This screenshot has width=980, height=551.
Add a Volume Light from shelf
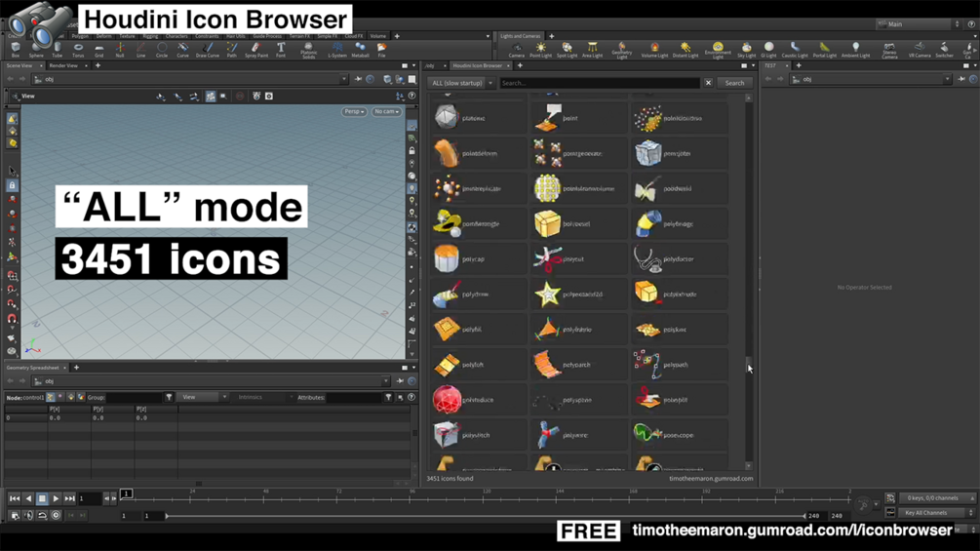pyautogui.click(x=654, y=50)
